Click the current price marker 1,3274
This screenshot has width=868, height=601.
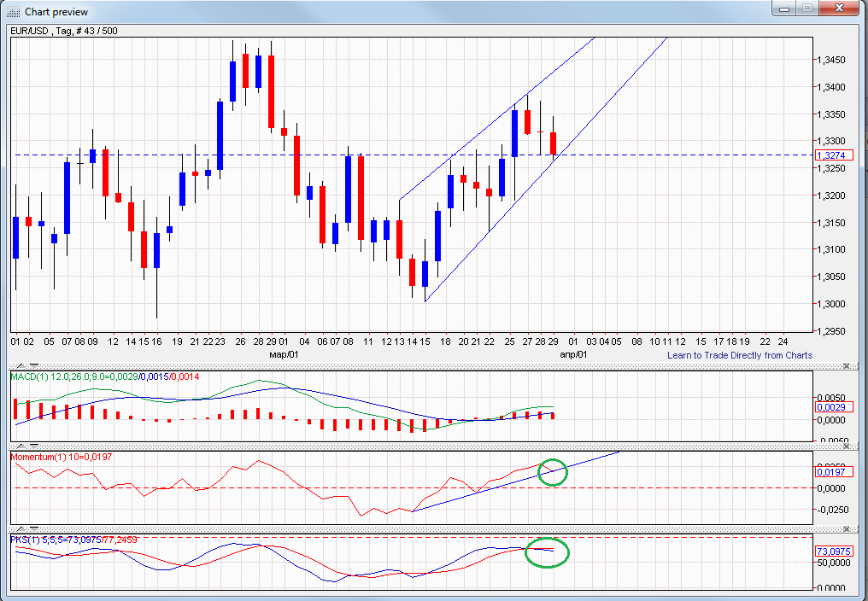[x=834, y=155]
